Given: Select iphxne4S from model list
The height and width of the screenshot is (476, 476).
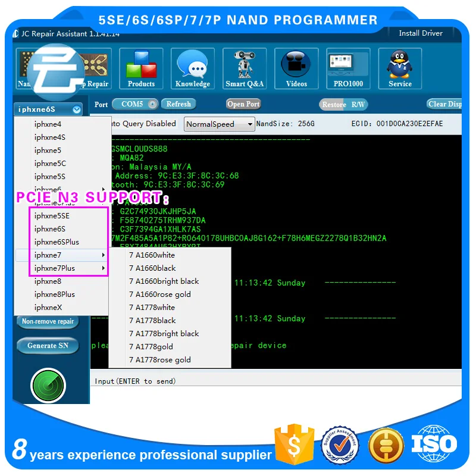Looking at the screenshot, I should (x=62, y=137).
